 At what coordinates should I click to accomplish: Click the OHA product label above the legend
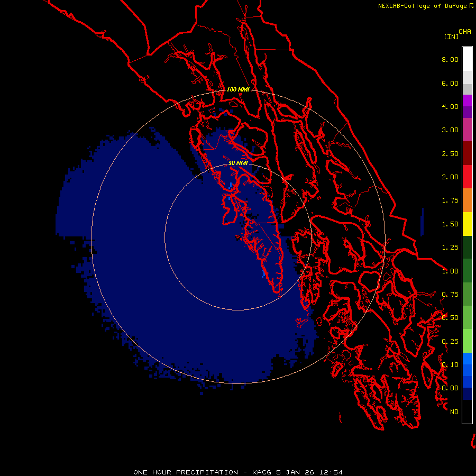click(465, 32)
